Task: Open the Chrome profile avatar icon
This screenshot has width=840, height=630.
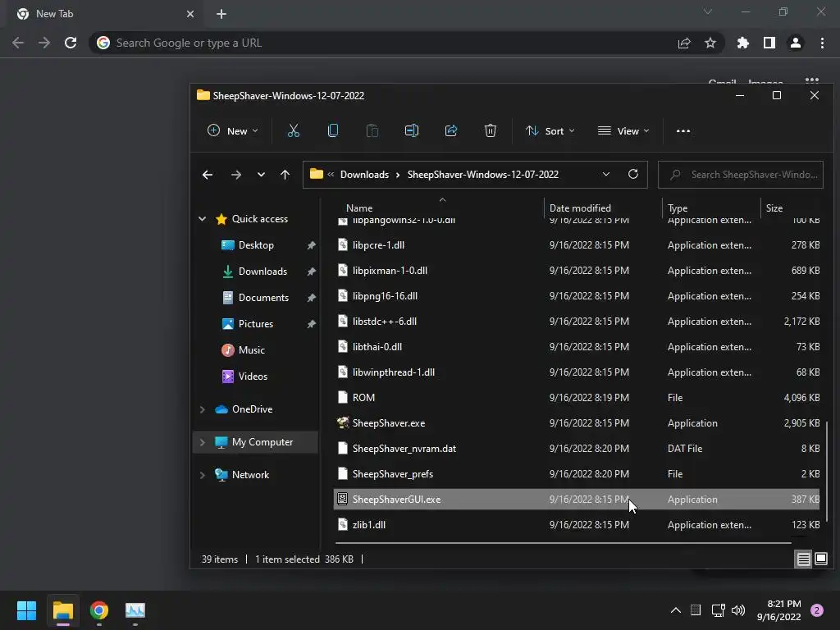Action: pos(796,43)
